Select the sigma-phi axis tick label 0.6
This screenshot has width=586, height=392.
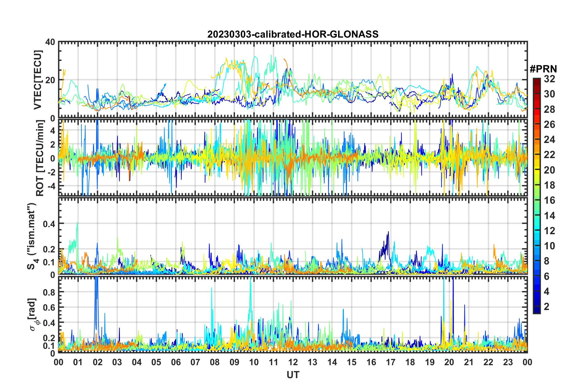(x=49, y=307)
